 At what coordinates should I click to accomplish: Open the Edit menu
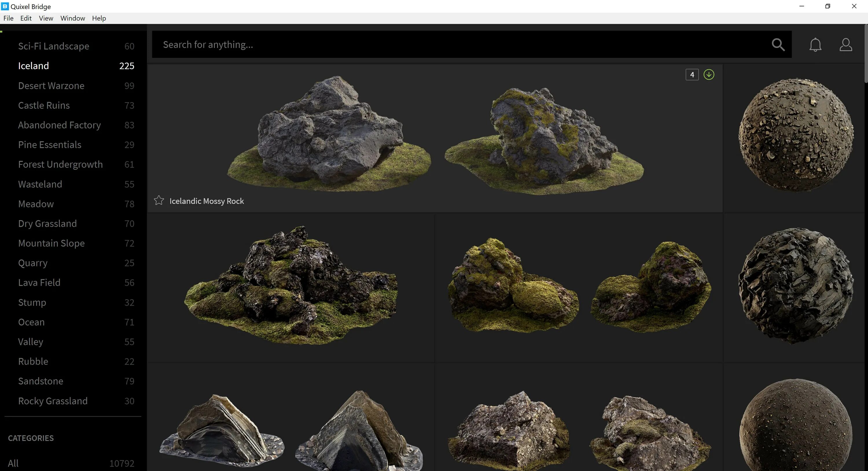pyautogui.click(x=26, y=18)
